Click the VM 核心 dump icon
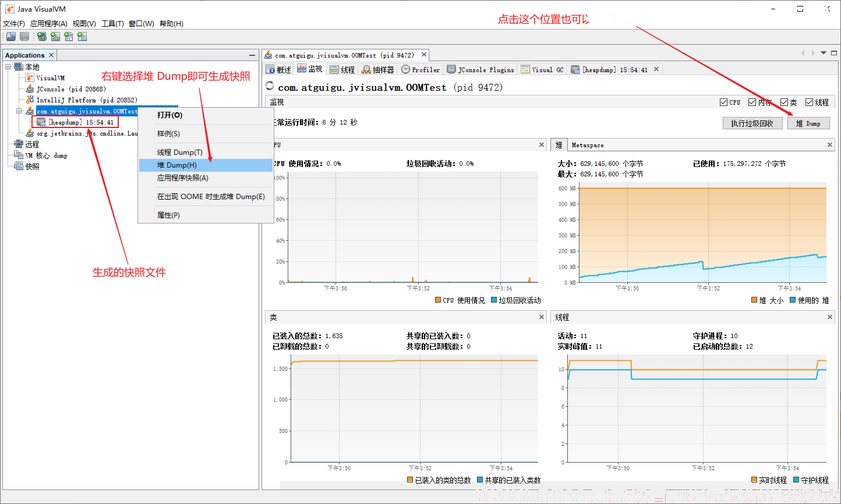This screenshot has height=504, width=841. pyautogui.click(x=19, y=155)
